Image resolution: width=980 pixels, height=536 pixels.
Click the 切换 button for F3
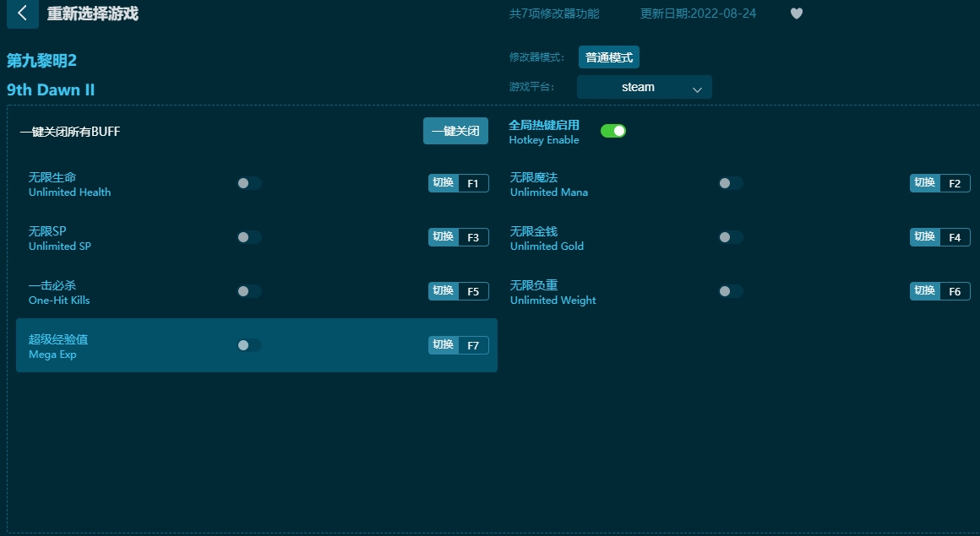point(444,236)
